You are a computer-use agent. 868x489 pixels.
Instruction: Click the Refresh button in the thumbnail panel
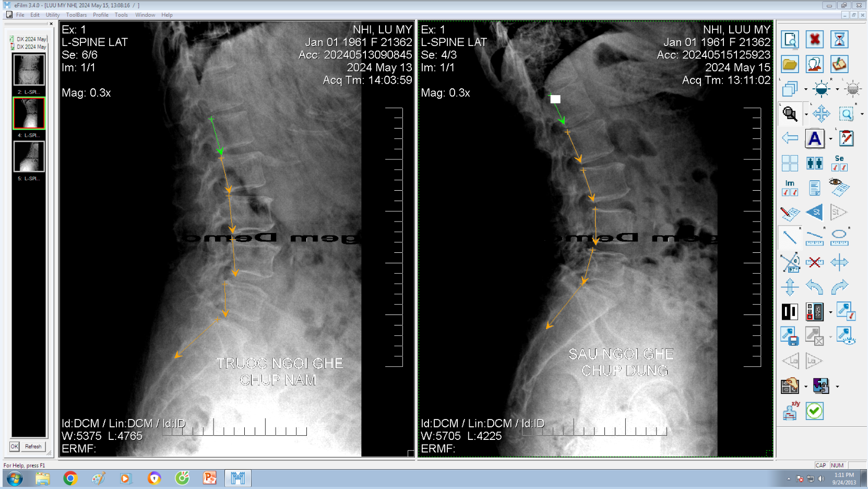coord(33,447)
